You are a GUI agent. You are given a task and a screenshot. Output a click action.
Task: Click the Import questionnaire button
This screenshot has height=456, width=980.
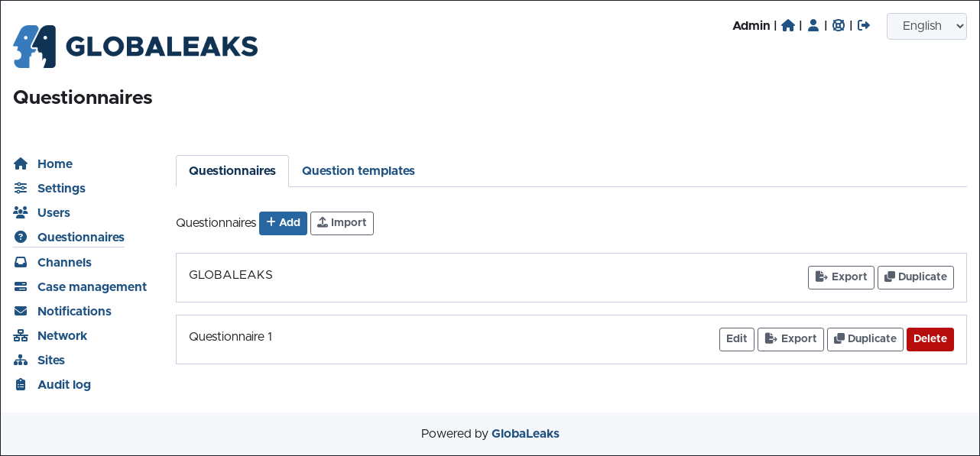[x=342, y=223]
